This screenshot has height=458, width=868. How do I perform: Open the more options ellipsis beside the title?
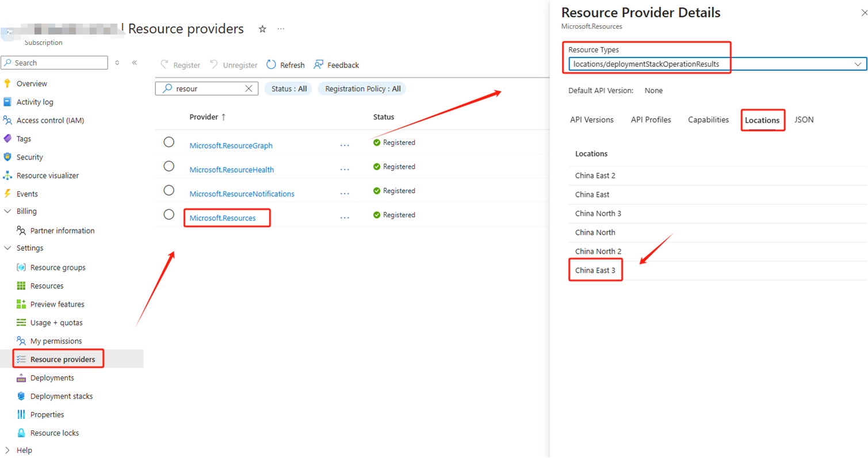pos(281,29)
